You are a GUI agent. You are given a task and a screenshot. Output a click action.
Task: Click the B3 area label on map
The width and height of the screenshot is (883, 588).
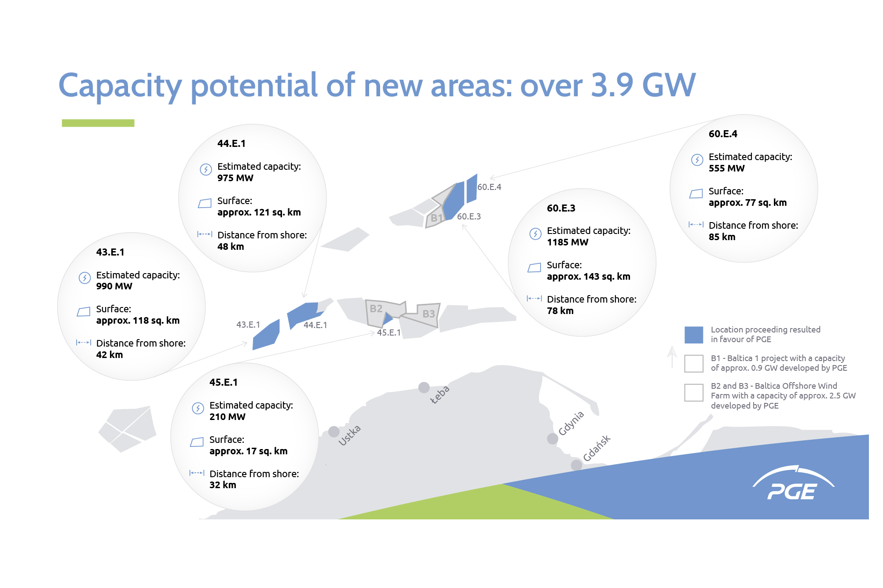click(429, 314)
